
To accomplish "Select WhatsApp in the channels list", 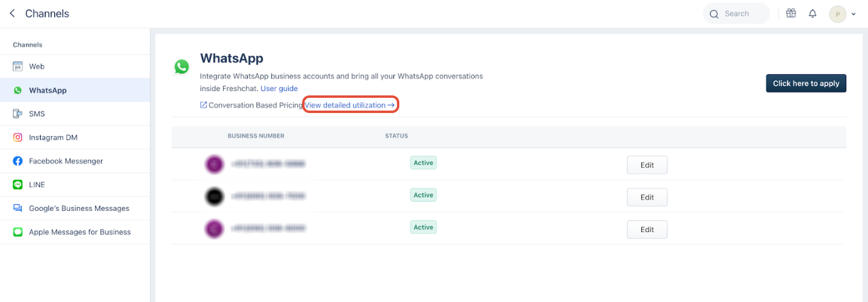I will click(75, 90).
